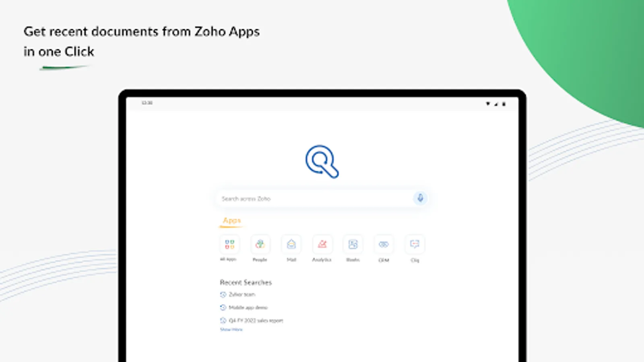
Task: Open the CRM app icon
Action: click(x=384, y=244)
